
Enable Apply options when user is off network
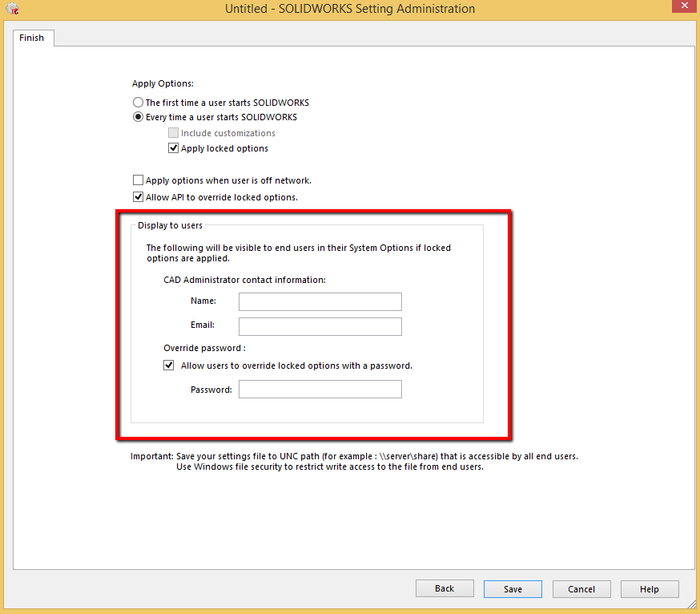138,180
